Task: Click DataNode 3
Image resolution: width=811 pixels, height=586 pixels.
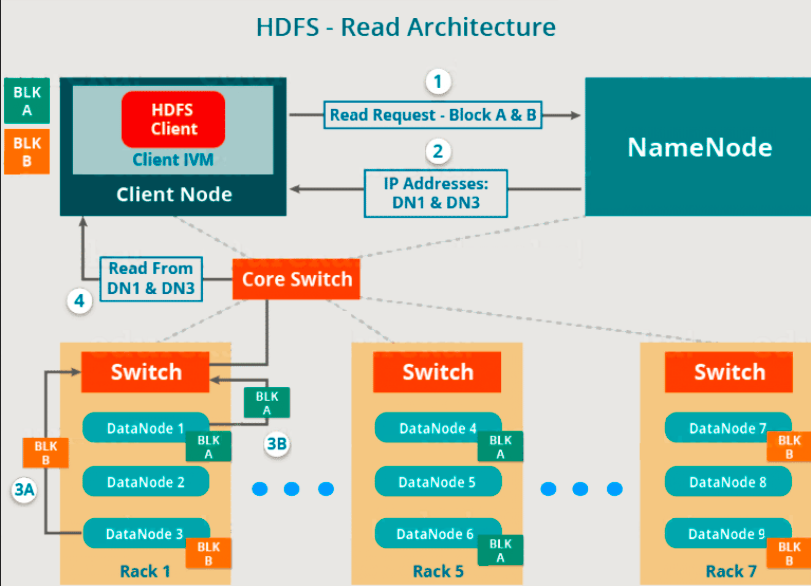Action: click(x=146, y=533)
